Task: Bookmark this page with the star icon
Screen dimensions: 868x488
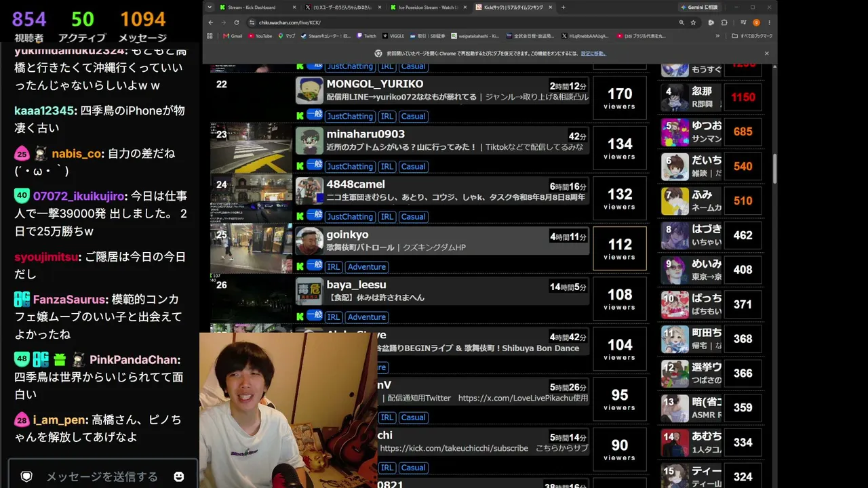Action: click(693, 22)
